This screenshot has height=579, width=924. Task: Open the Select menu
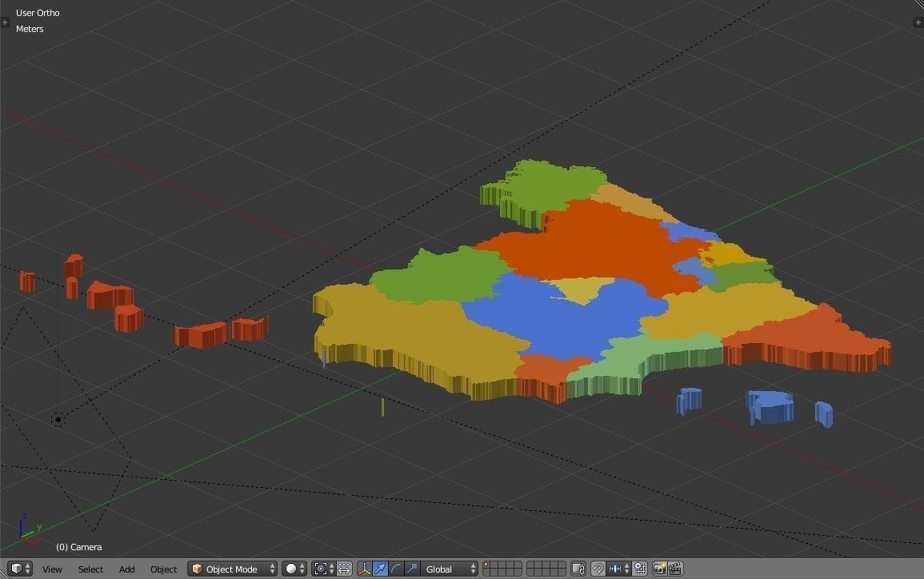tap(90, 569)
